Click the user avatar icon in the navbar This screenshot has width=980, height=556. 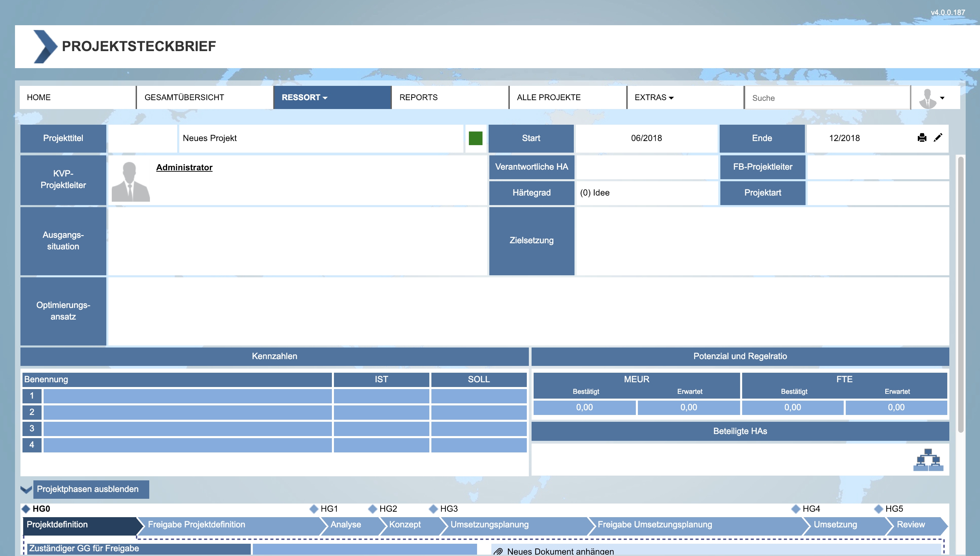click(928, 98)
